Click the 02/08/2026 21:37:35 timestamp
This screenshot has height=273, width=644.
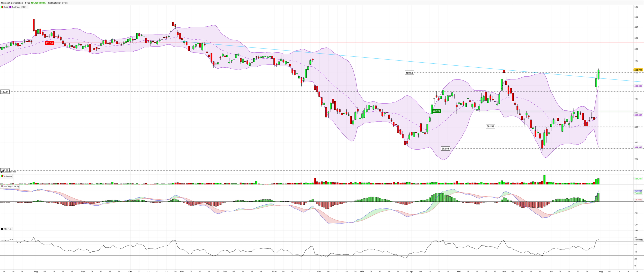pos(58,3)
